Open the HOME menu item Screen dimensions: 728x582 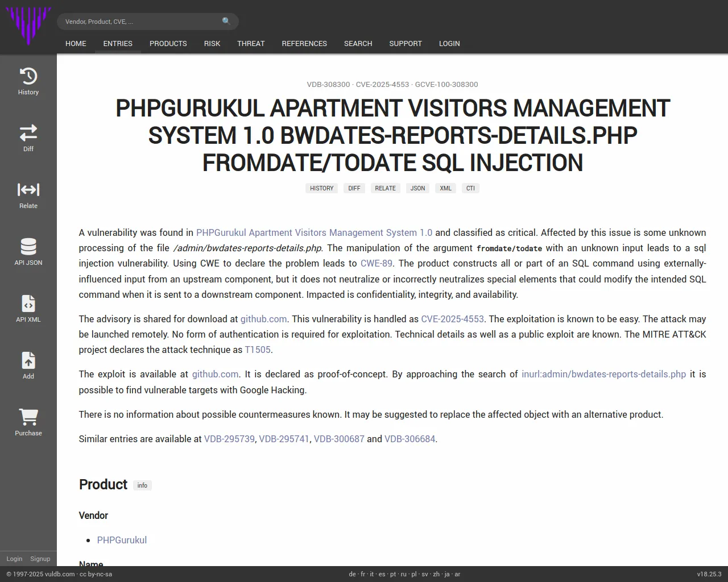pyautogui.click(x=76, y=43)
